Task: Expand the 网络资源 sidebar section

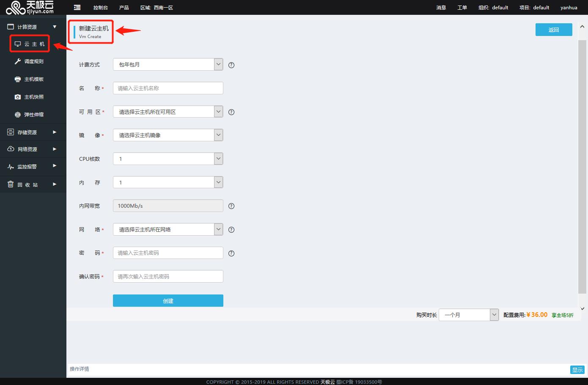Action: [32, 149]
